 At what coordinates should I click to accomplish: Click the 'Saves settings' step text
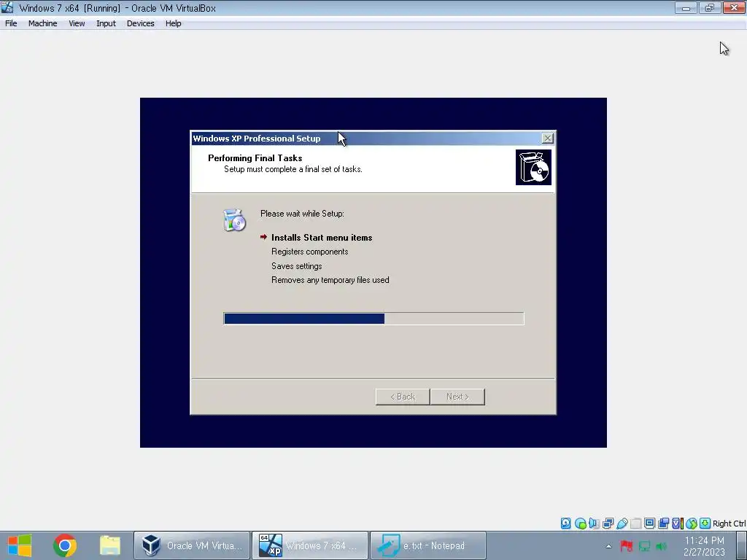(x=296, y=265)
